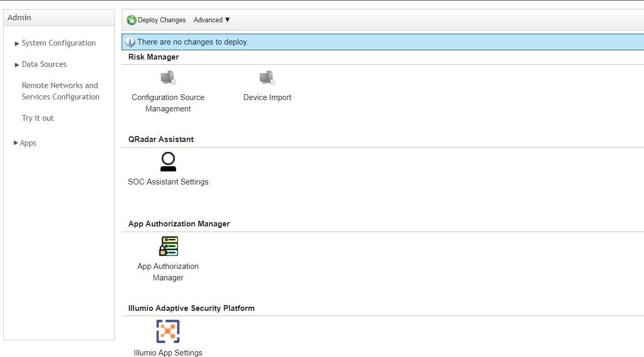Open the Advanced dropdown menu
Image resolution: width=644 pixels, height=357 pixels.
coord(212,20)
